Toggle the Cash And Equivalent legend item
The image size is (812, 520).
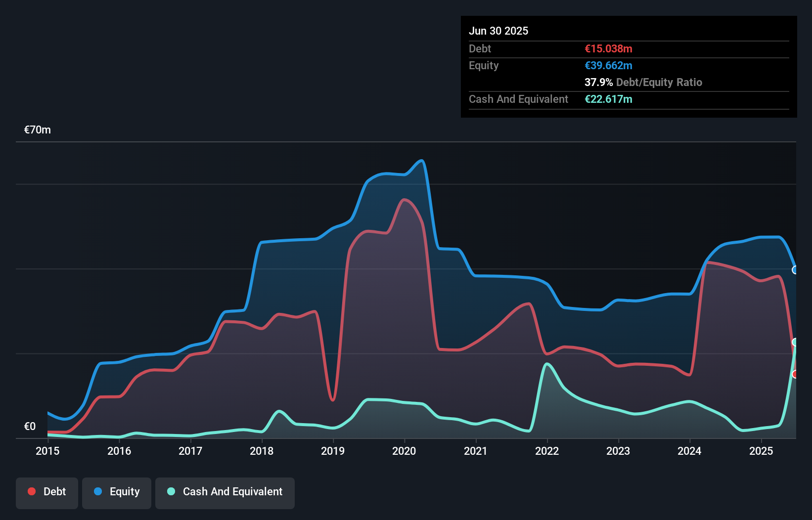coord(225,492)
